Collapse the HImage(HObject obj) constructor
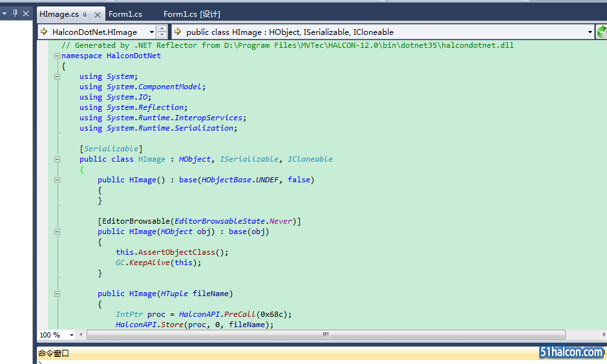The height and width of the screenshot is (364, 607). pyautogui.click(x=58, y=231)
